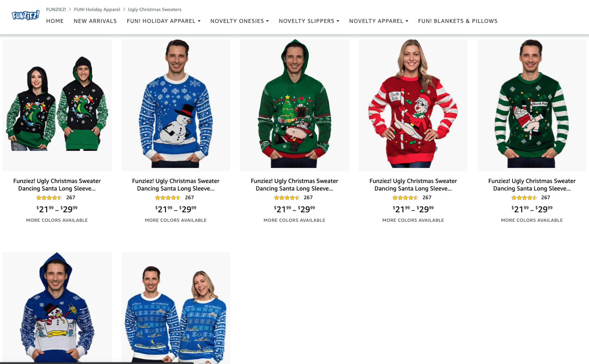Click star rating under black dinosaur hoodie
This screenshot has width=589, height=364.
49,198
